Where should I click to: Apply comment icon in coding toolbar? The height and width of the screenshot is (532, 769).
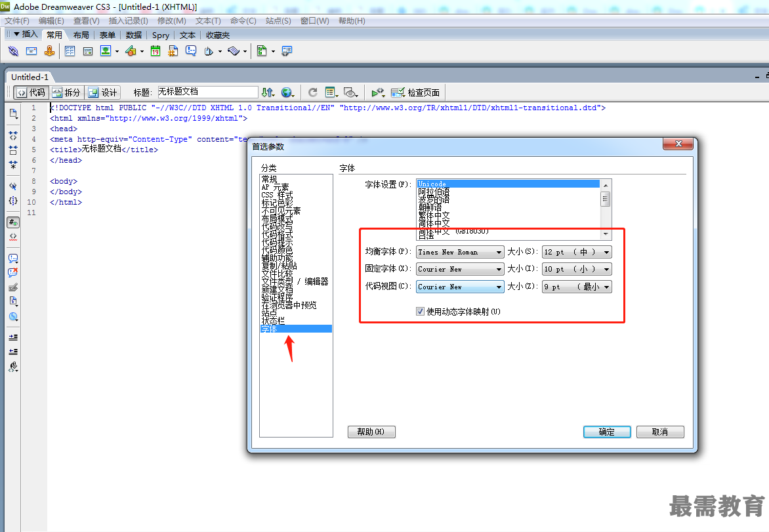(x=13, y=258)
